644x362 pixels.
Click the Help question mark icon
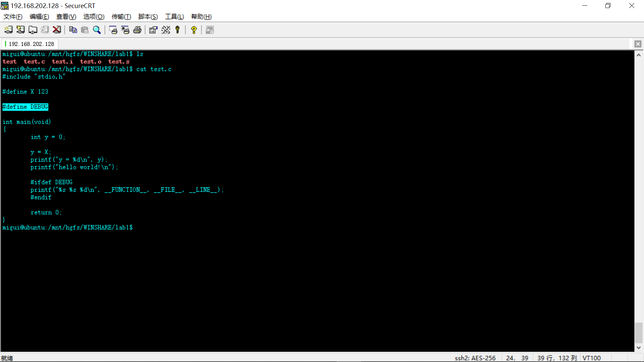pyautogui.click(x=194, y=30)
